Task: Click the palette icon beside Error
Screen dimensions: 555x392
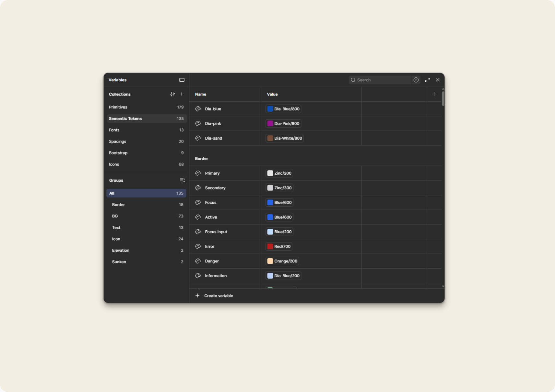Action: pos(198,247)
